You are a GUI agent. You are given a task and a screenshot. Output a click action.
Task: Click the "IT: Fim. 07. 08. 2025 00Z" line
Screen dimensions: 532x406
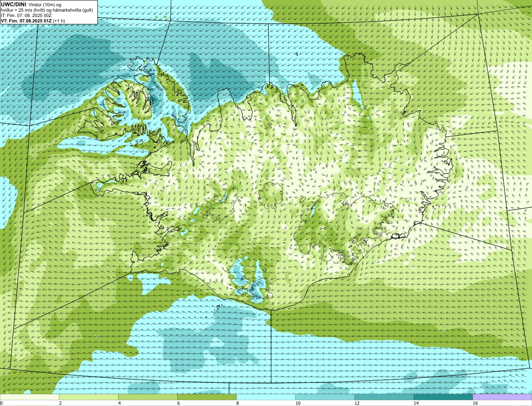click(x=26, y=15)
